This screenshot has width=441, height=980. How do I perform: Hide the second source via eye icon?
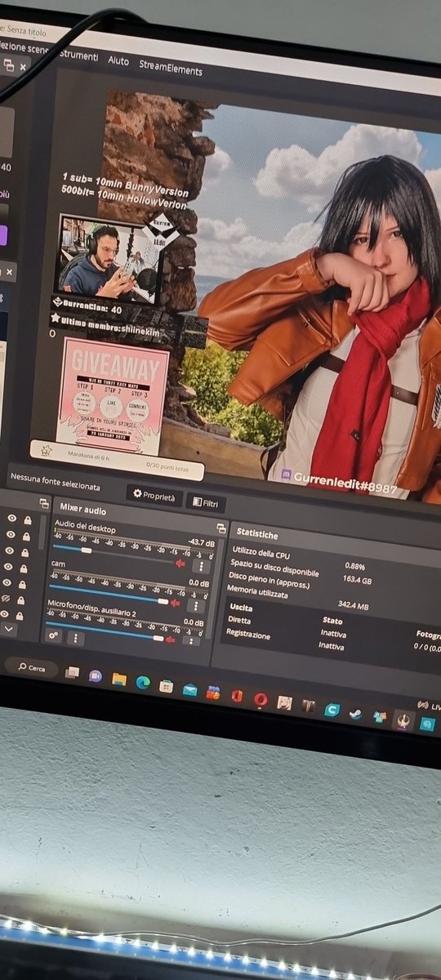(10, 534)
